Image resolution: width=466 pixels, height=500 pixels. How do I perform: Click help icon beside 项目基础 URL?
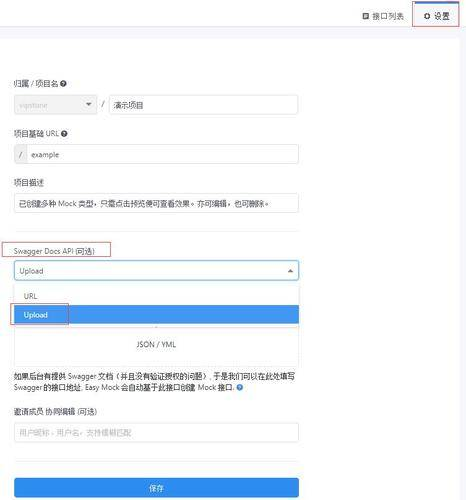[x=64, y=134]
